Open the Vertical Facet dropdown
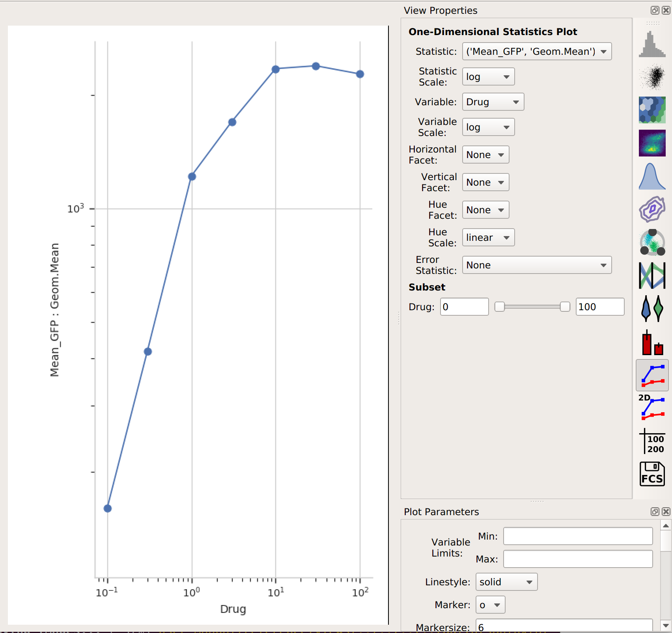The width and height of the screenshot is (672, 633). 485,182
